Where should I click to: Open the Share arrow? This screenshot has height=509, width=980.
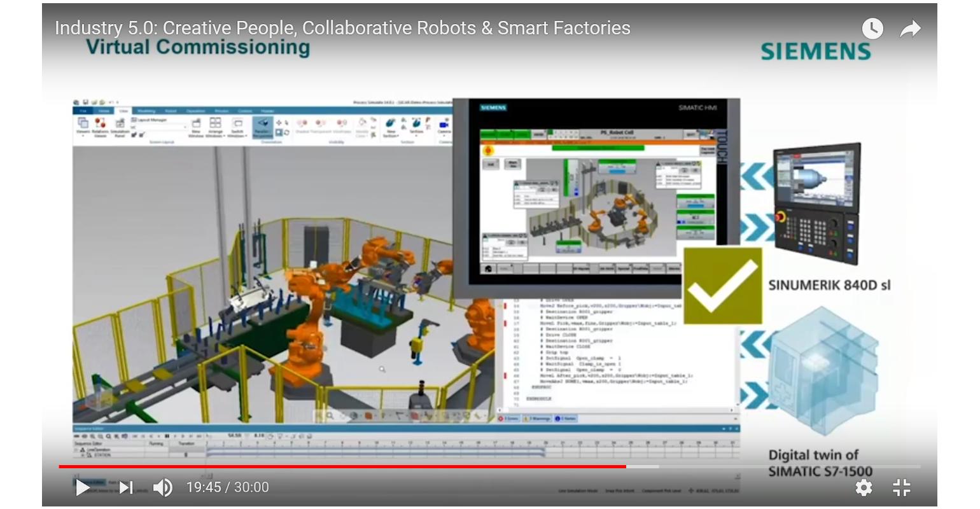point(911,29)
